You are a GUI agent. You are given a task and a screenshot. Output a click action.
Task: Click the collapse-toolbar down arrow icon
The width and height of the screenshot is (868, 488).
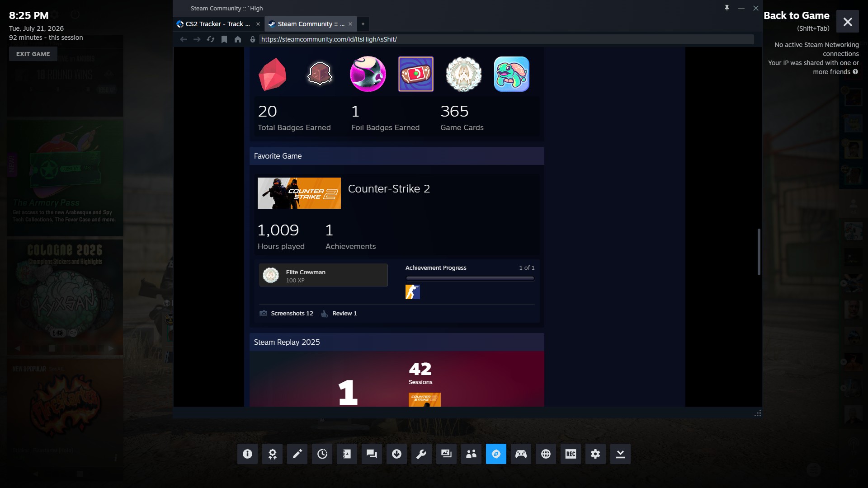click(620, 454)
